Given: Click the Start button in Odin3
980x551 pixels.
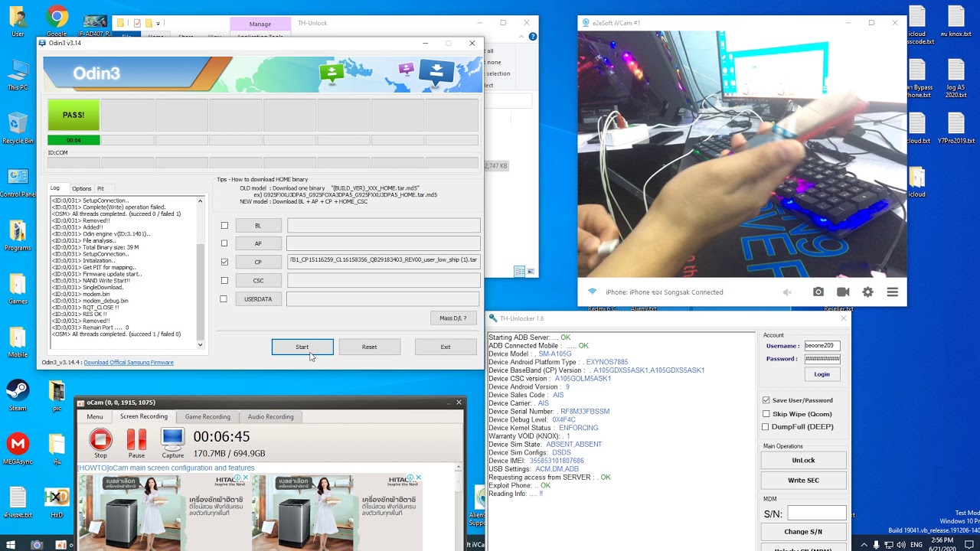Looking at the screenshot, I should tap(302, 347).
